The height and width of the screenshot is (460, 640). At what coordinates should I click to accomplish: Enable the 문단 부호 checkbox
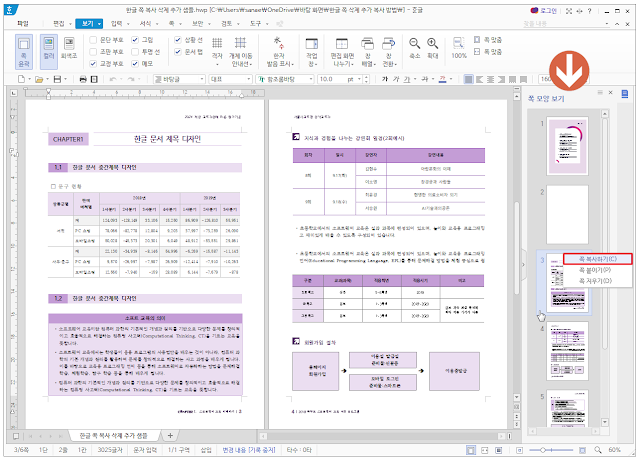[x=93, y=40]
